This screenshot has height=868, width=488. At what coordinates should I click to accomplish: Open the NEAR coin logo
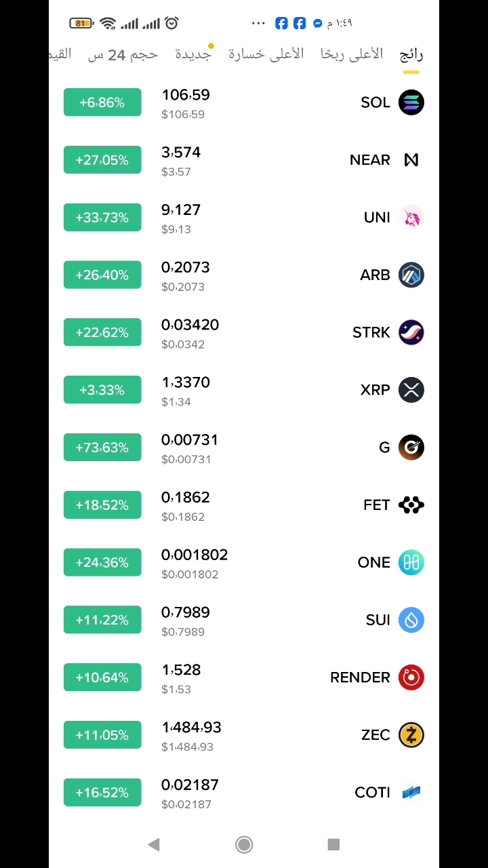(x=411, y=160)
